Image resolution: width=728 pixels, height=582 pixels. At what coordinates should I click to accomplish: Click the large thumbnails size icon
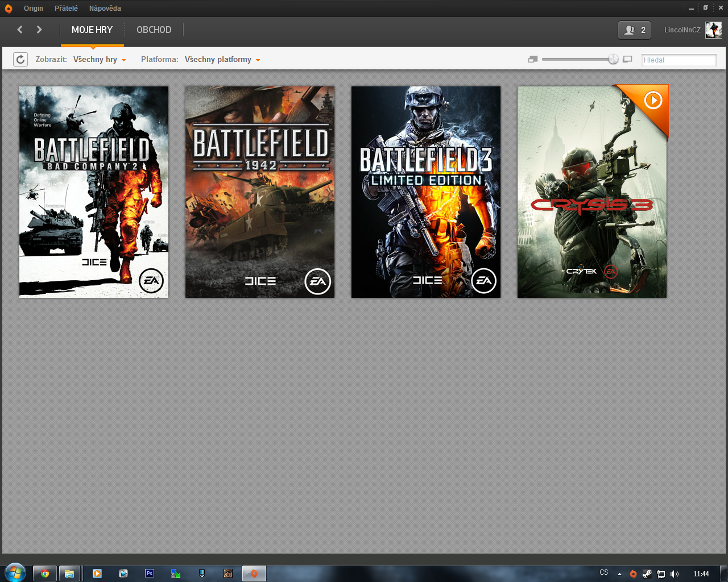[x=627, y=59]
